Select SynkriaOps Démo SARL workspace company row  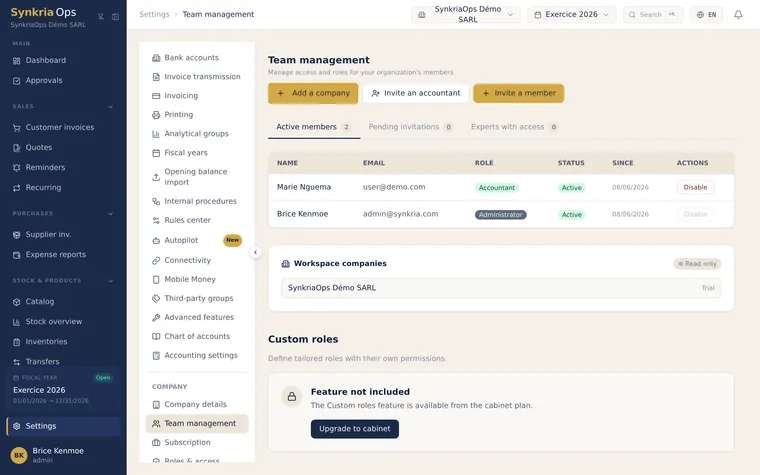(501, 288)
